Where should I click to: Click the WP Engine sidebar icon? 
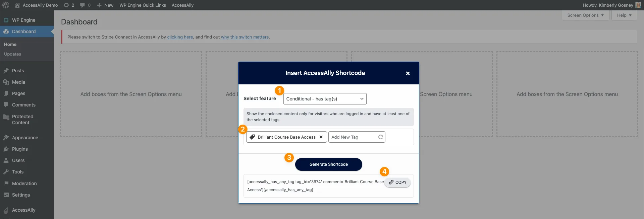pos(6,20)
